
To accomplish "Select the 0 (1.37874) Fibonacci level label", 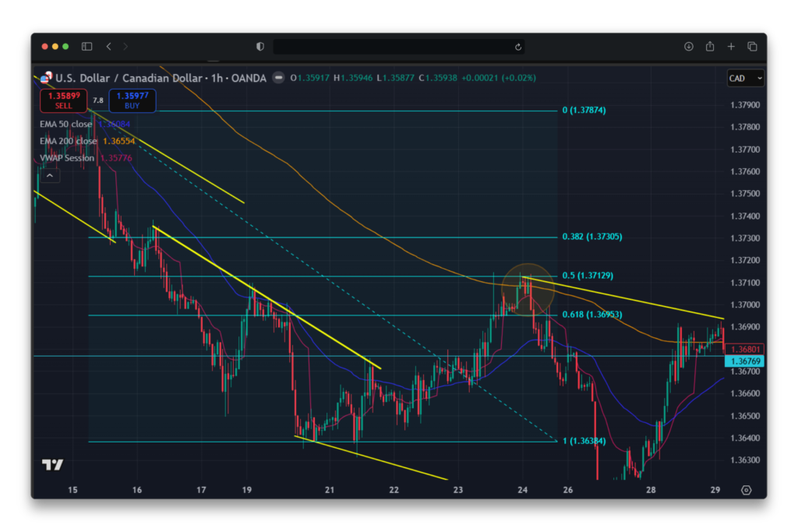I will coord(584,111).
